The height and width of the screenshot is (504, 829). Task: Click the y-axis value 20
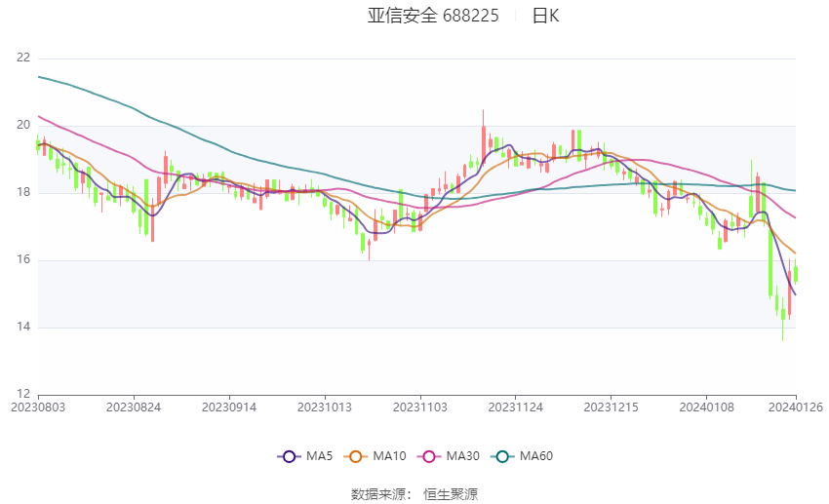click(x=23, y=125)
